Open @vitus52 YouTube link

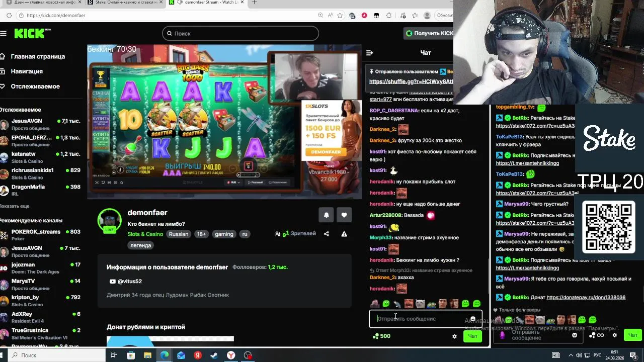click(126, 281)
